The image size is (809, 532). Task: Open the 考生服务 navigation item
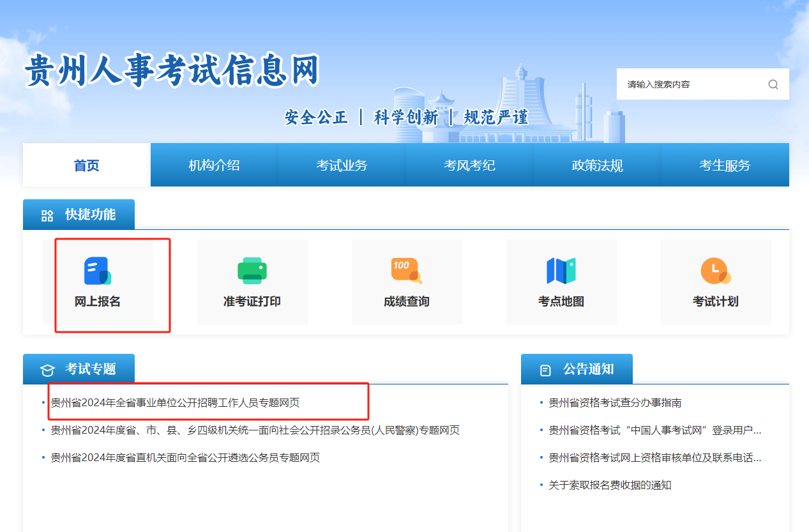pyautogui.click(x=725, y=165)
